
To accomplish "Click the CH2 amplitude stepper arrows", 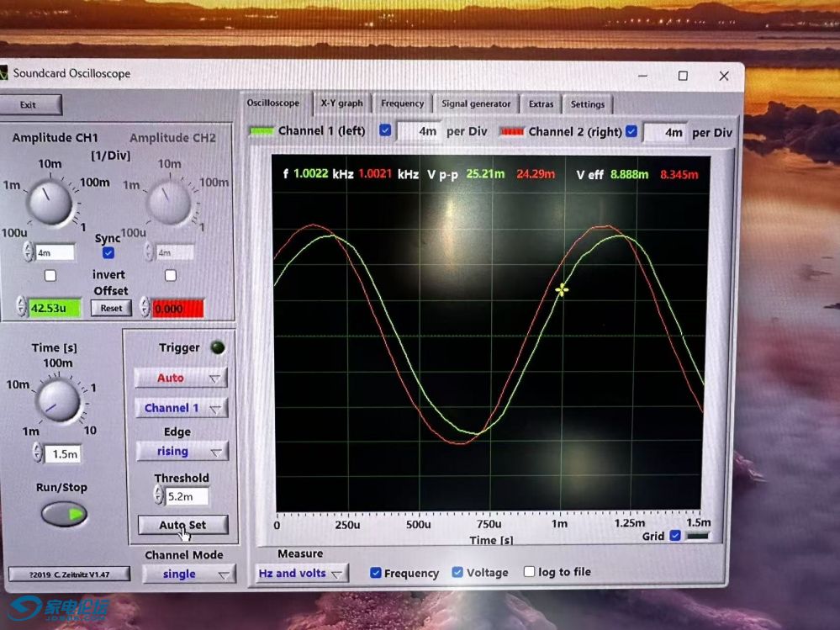I will (149, 251).
